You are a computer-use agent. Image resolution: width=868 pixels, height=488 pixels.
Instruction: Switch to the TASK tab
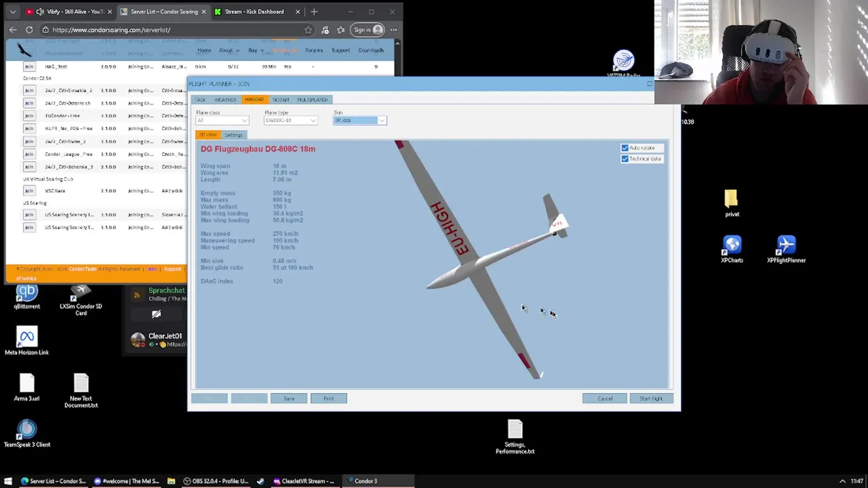click(201, 100)
